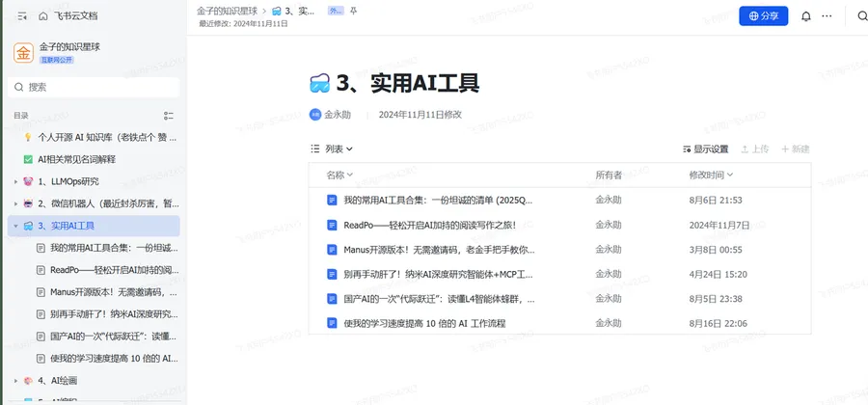The width and height of the screenshot is (868, 405).
Task: Click the doc icon of 我的常用AI工具合集 table row
Action: coord(332,200)
